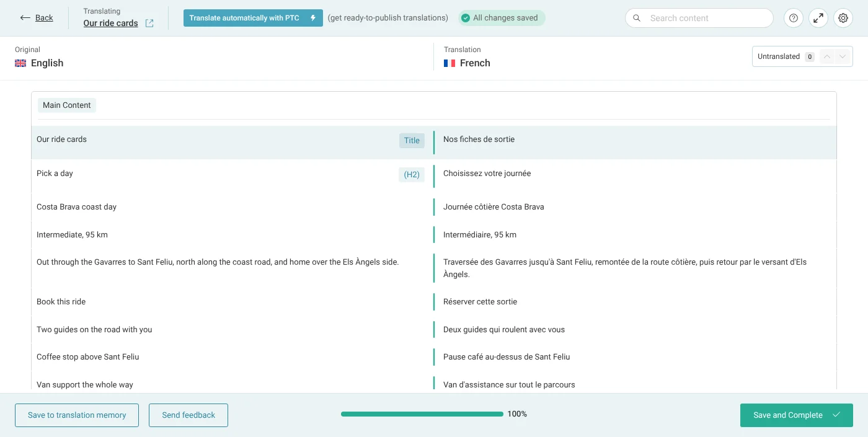Click the Untranslated counter label
The width and height of the screenshot is (868, 437).
point(779,56)
